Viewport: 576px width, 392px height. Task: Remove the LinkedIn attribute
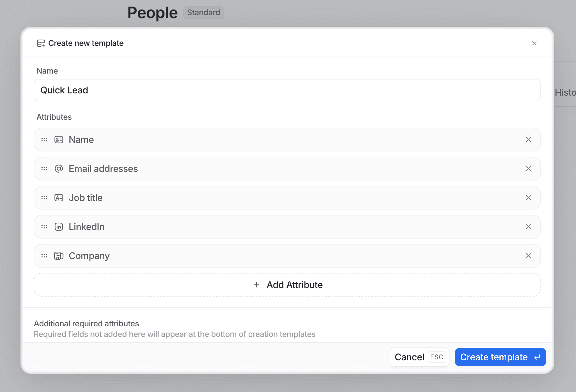click(x=528, y=227)
